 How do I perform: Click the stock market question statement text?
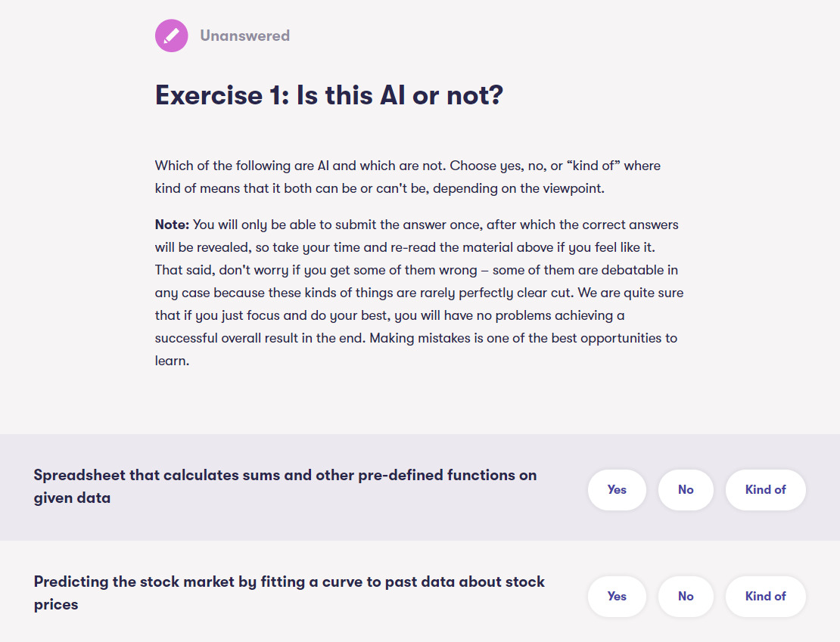(289, 582)
